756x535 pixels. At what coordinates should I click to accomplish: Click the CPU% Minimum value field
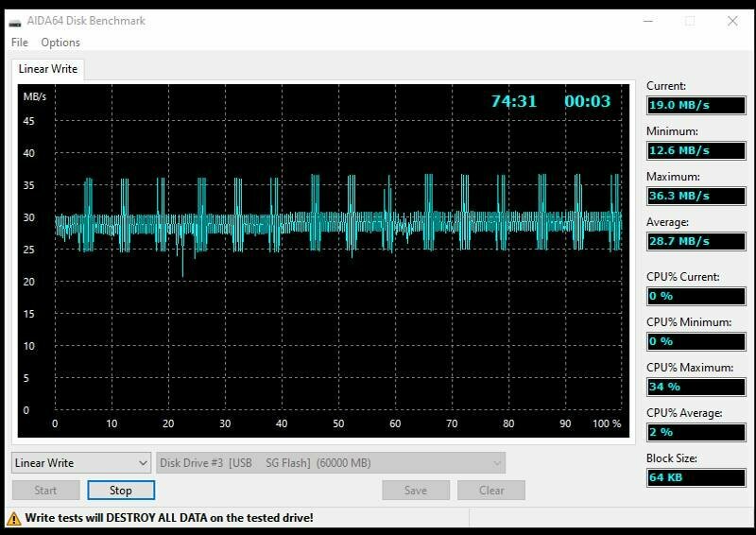[x=696, y=341]
